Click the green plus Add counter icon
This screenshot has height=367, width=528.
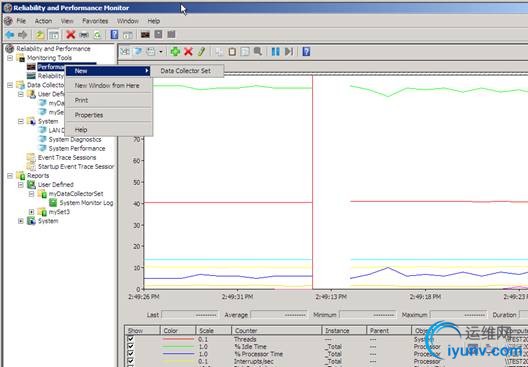(175, 52)
